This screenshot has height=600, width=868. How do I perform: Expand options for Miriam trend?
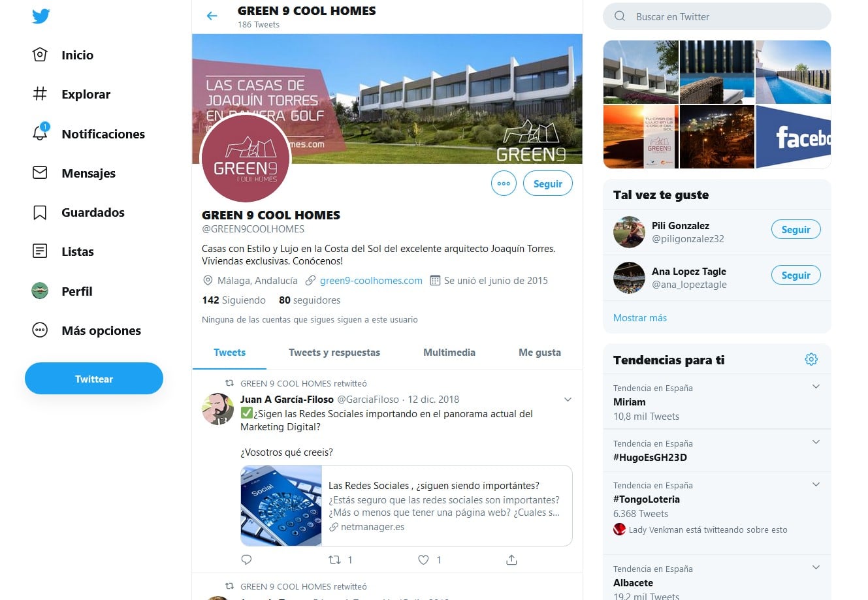click(x=816, y=387)
